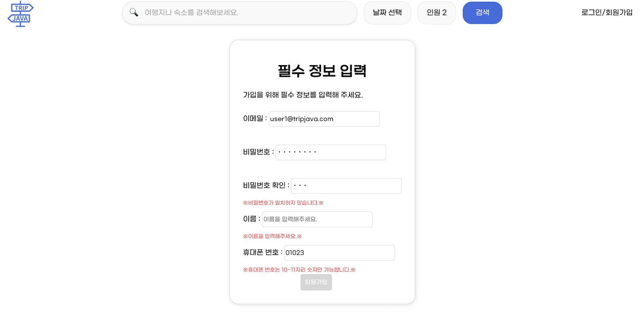644x315 pixels.
Task: Click the TRIP JAVA signpost logo
Action: [x=20, y=14]
